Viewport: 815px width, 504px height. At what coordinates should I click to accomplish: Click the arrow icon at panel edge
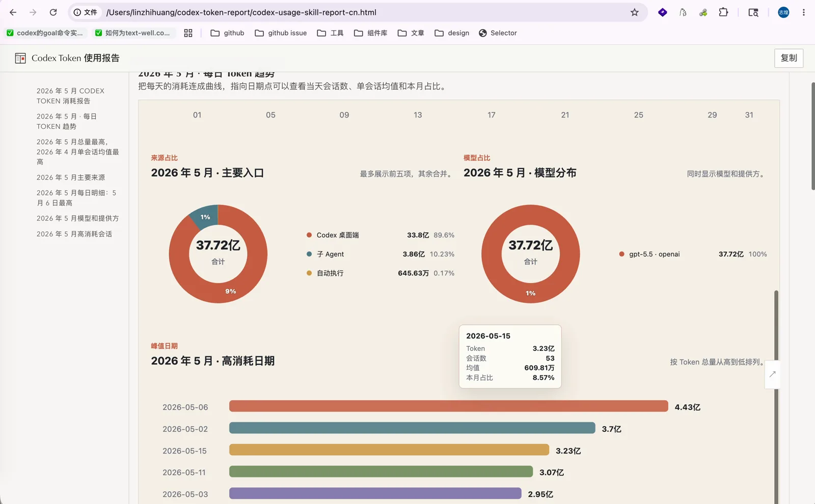pos(772,374)
